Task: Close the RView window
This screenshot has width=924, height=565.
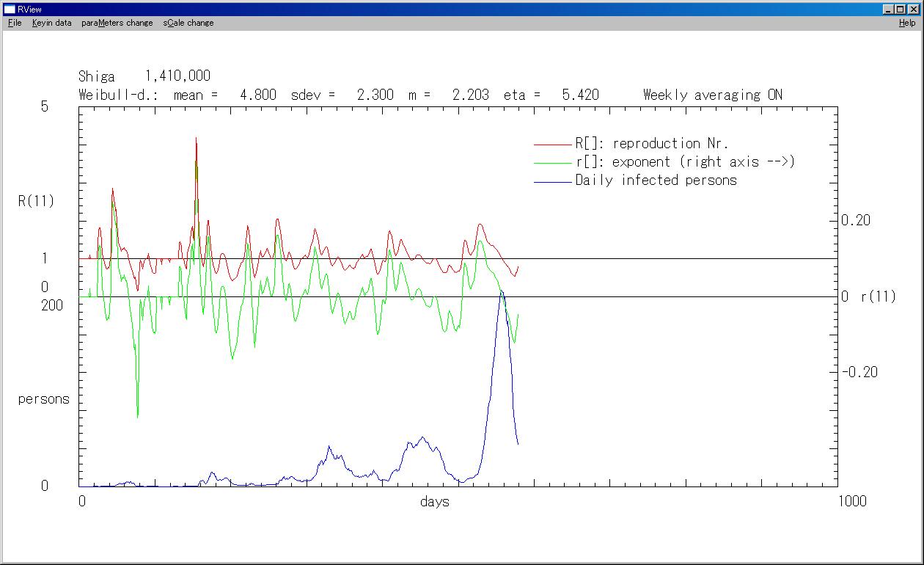Action: click(913, 10)
